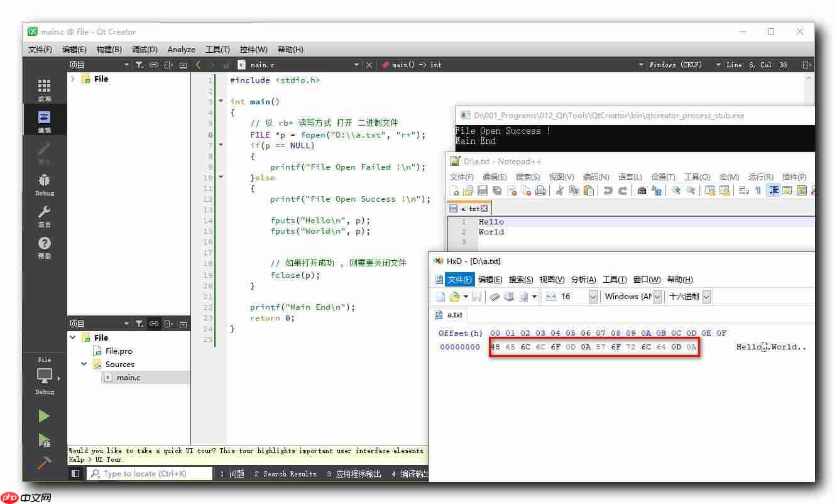Viewport: 837px width, 504px height.
Task: Close the top project pane
Action: point(183,65)
